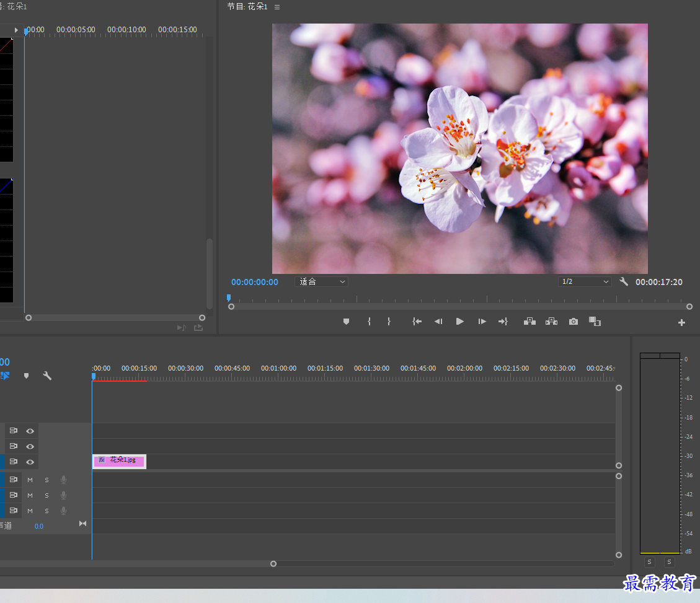Click the 00:01:00:00 mark on timeline ruler
700x603 pixels.
(278, 369)
